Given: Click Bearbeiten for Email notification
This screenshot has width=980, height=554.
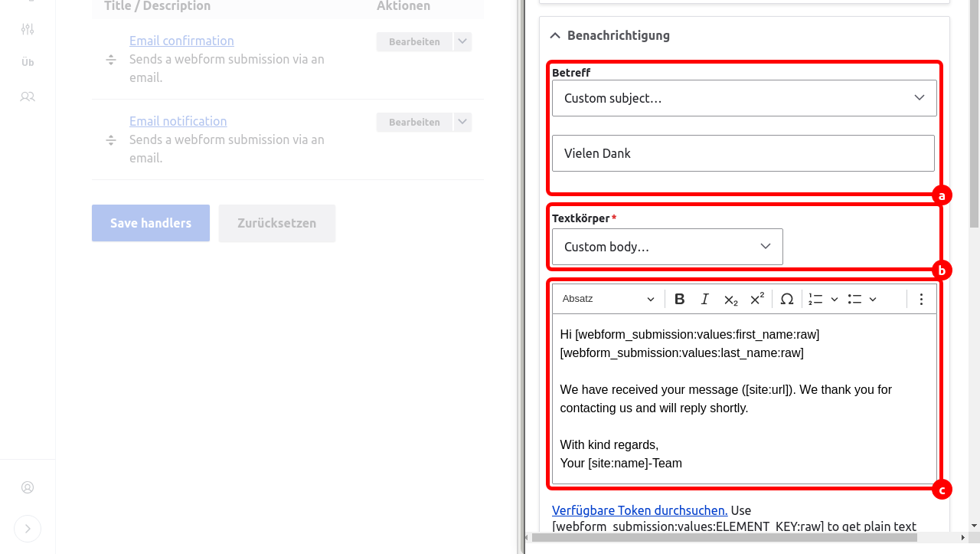Looking at the screenshot, I should point(414,122).
